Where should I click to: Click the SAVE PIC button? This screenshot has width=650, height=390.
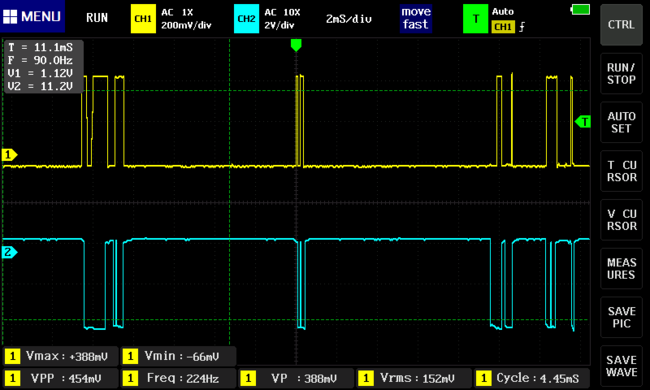pos(621,317)
